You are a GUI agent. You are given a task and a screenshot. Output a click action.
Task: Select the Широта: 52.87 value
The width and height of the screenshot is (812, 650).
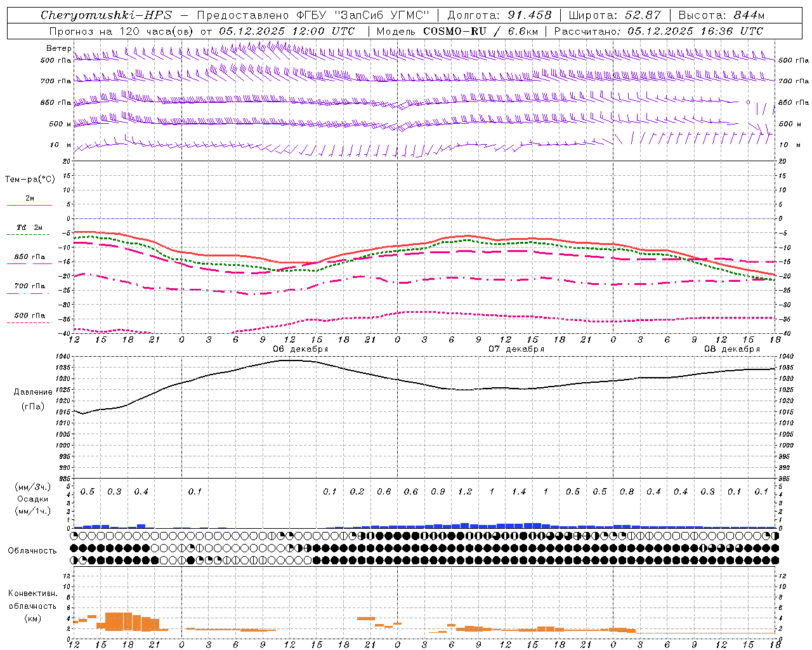pos(615,15)
